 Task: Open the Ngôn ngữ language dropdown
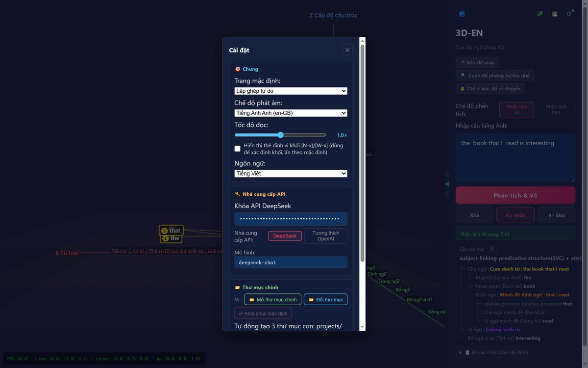click(x=291, y=173)
